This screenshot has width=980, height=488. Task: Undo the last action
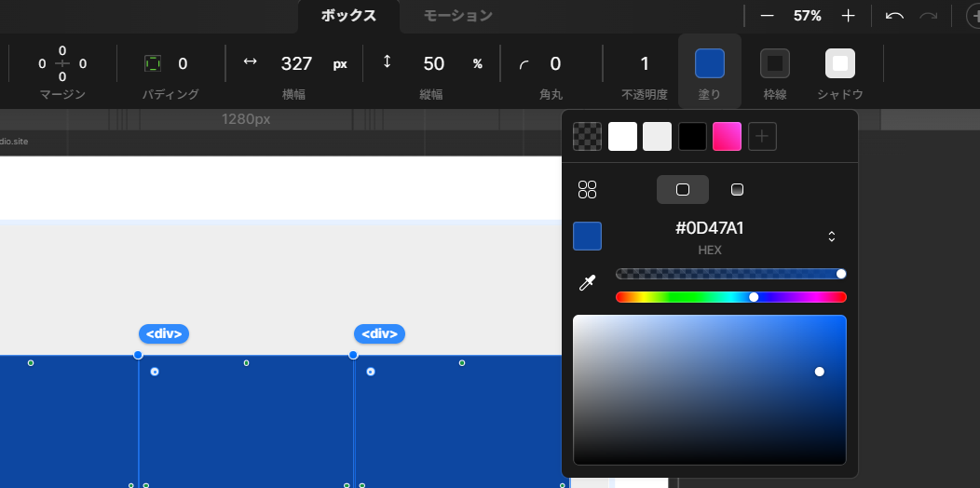[894, 16]
